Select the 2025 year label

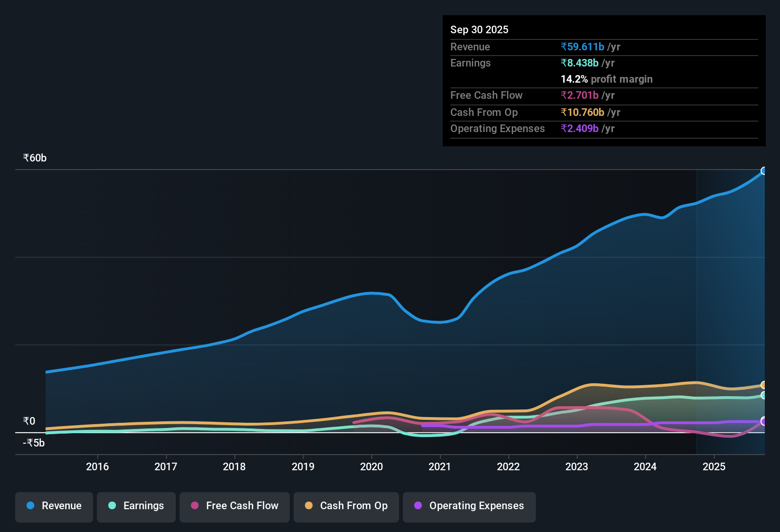(x=714, y=466)
